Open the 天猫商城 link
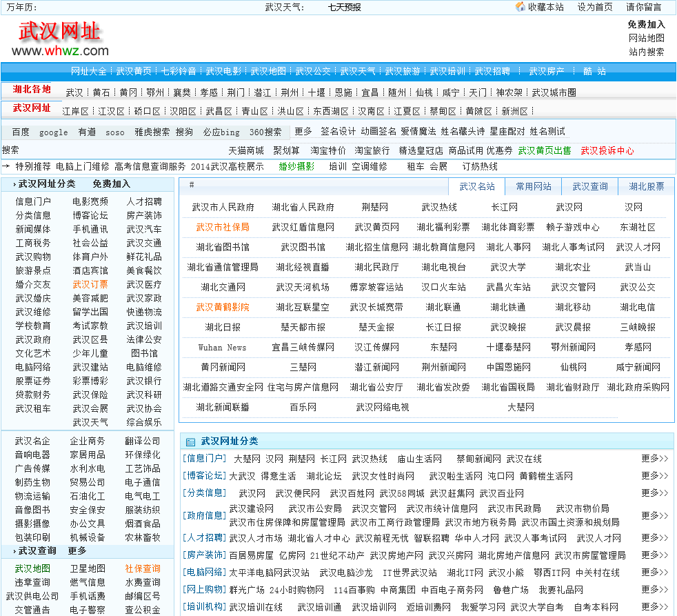This screenshot has width=677, height=616. click(246, 151)
